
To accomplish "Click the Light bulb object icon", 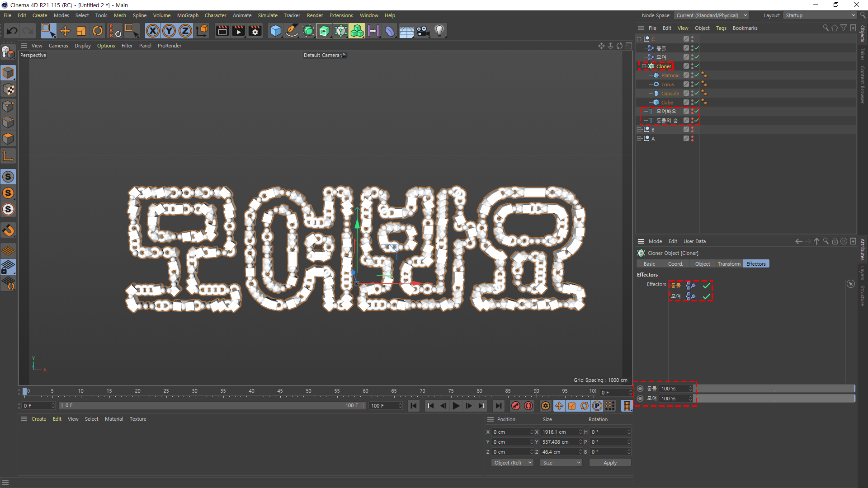I will pyautogui.click(x=439, y=31).
